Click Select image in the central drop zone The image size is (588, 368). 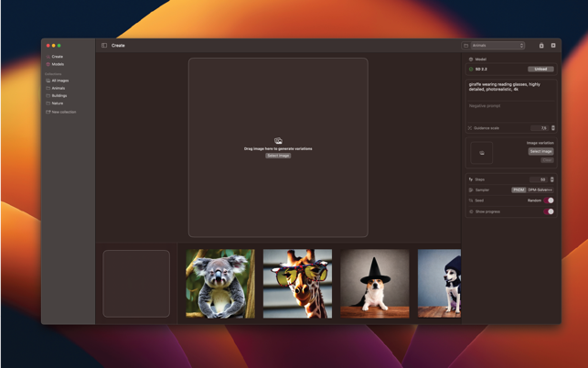278,156
